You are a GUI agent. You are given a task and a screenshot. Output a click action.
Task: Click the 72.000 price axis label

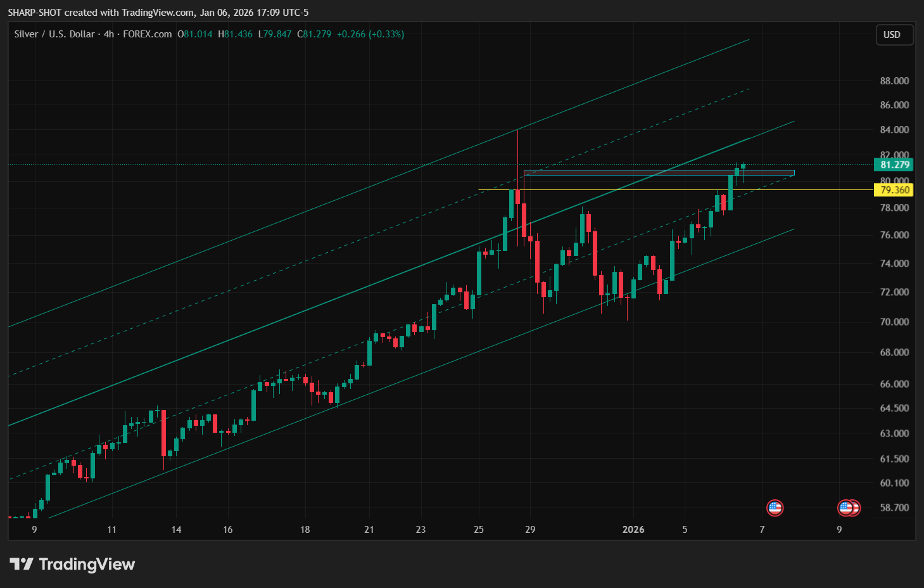894,292
